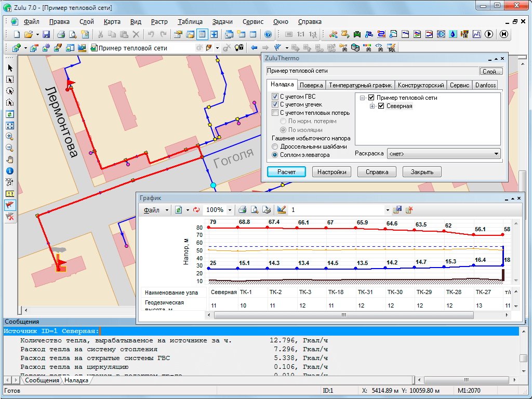Screen dimensions: 532x399
Task: Click the print icon in График toolbar
Action: 242,210
